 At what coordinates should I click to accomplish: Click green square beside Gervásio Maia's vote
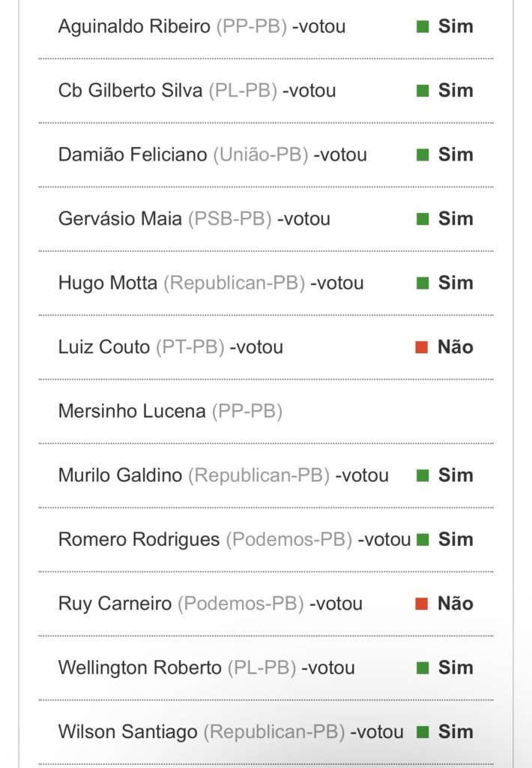(x=423, y=219)
